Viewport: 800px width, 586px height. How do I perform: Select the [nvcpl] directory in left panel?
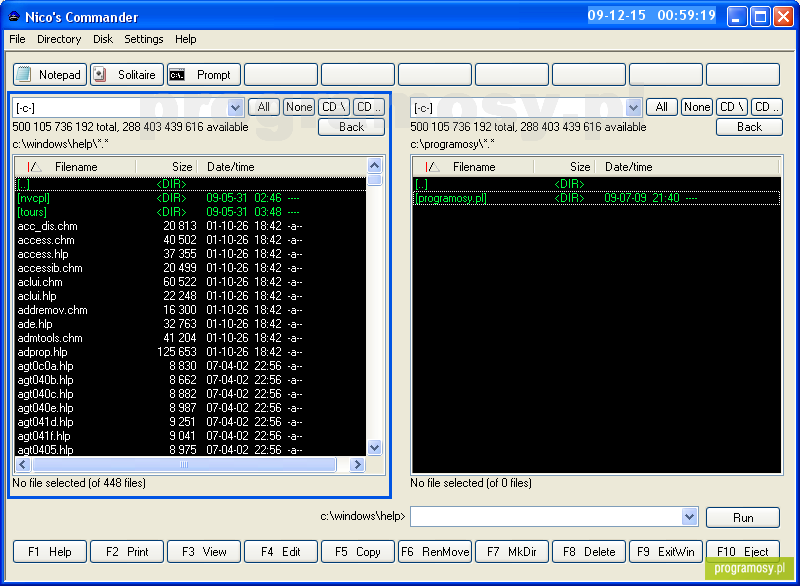pyautogui.click(x=191, y=198)
